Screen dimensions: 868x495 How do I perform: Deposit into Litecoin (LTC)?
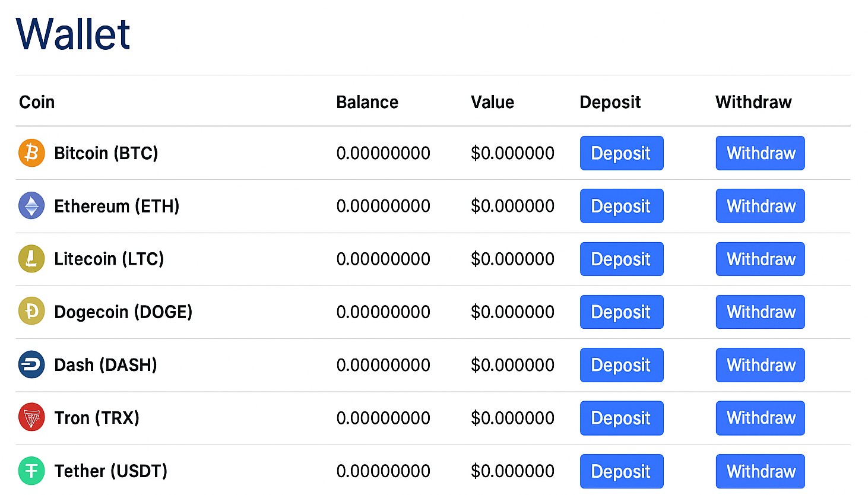[622, 259]
